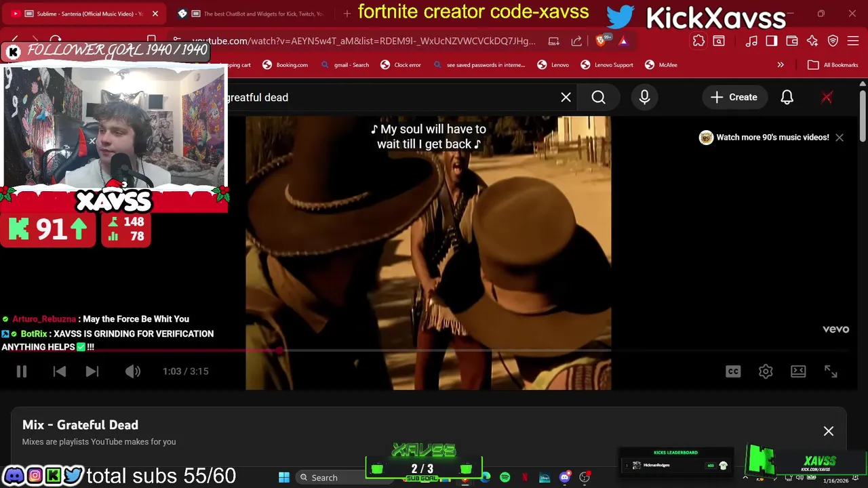Click the 1:03 / 3:15 time display
The height and width of the screenshot is (488, 868).
click(185, 371)
